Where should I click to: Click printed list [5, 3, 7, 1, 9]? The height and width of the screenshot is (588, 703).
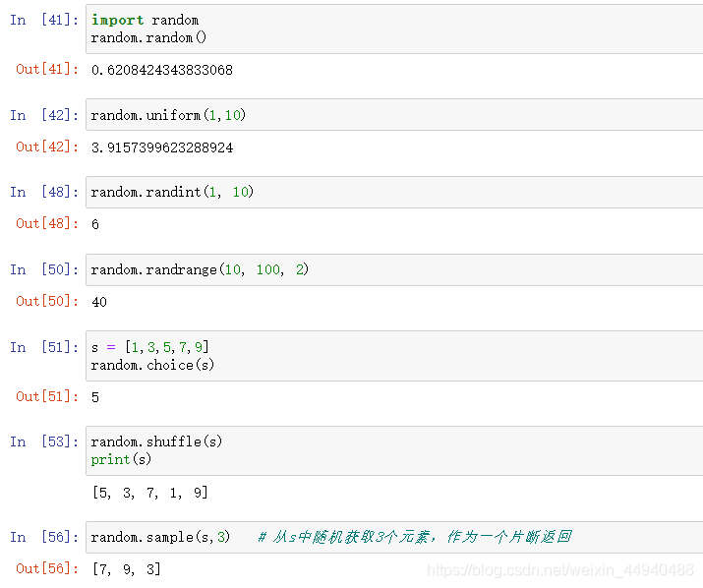coord(150,493)
